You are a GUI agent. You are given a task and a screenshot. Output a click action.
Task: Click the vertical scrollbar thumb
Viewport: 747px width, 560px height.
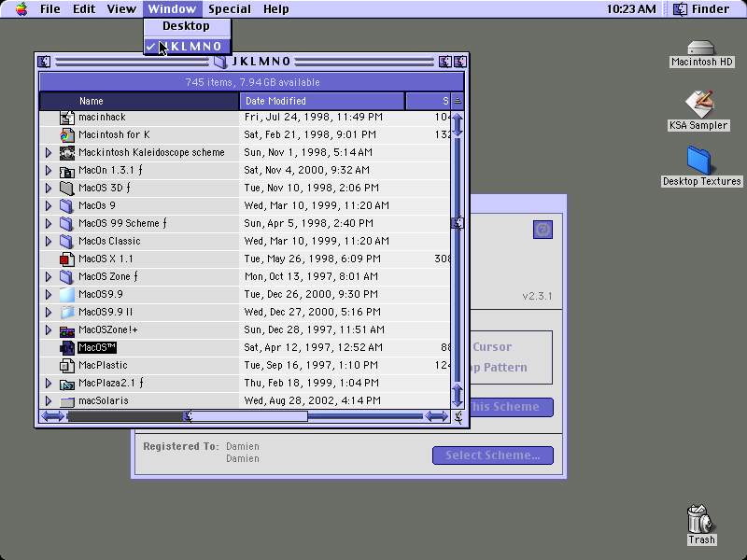(x=458, y=223)
